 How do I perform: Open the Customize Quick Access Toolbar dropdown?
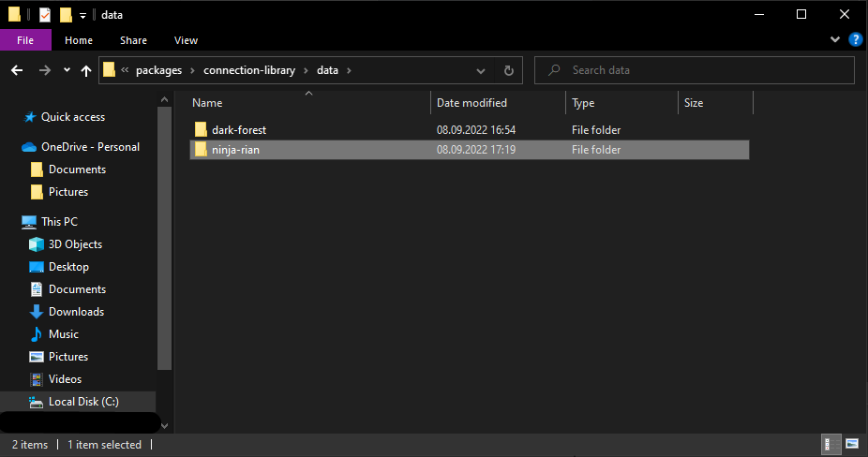click(83, 16)
